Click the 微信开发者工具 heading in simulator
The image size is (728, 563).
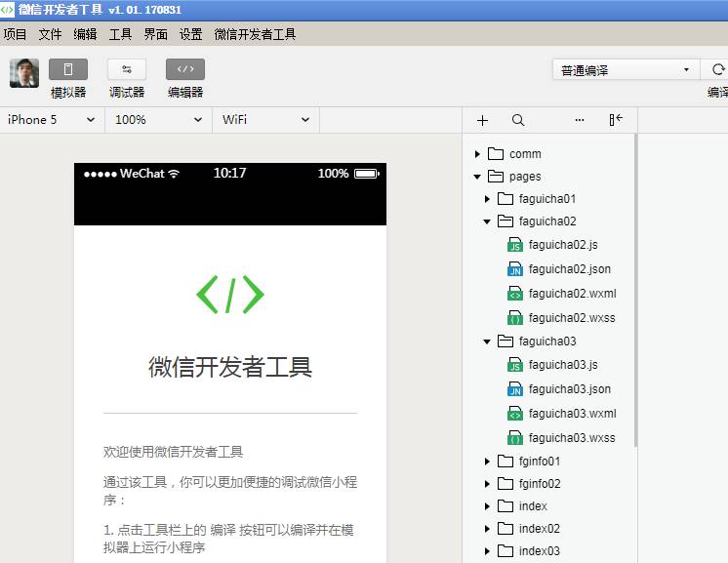point(230,367)
